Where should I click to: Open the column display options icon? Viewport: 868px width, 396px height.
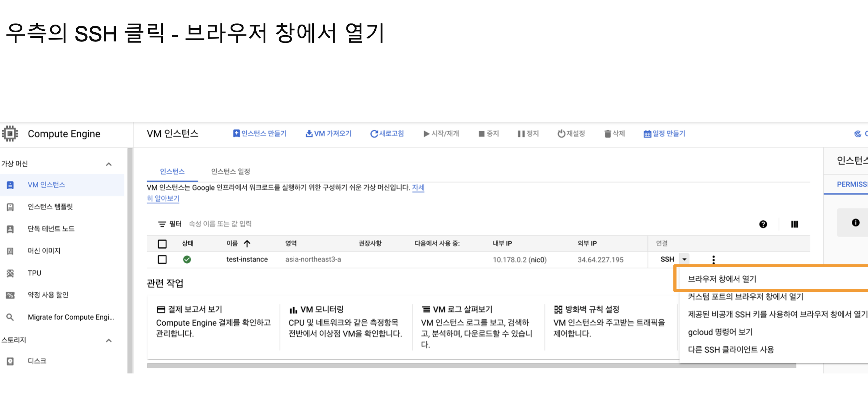(794, 224)
